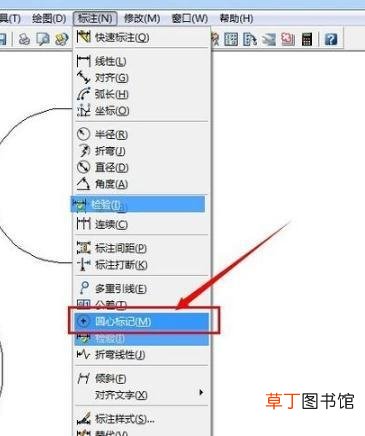Choose 快速标注(Q) from the menu
365x436 pixels.
142,37
